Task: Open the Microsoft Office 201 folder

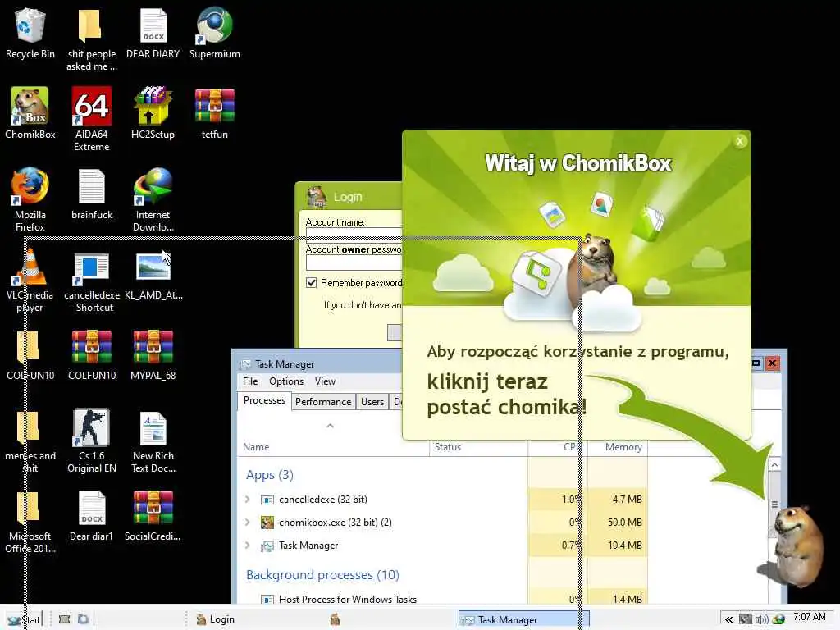Action: (x=30, y=521)
